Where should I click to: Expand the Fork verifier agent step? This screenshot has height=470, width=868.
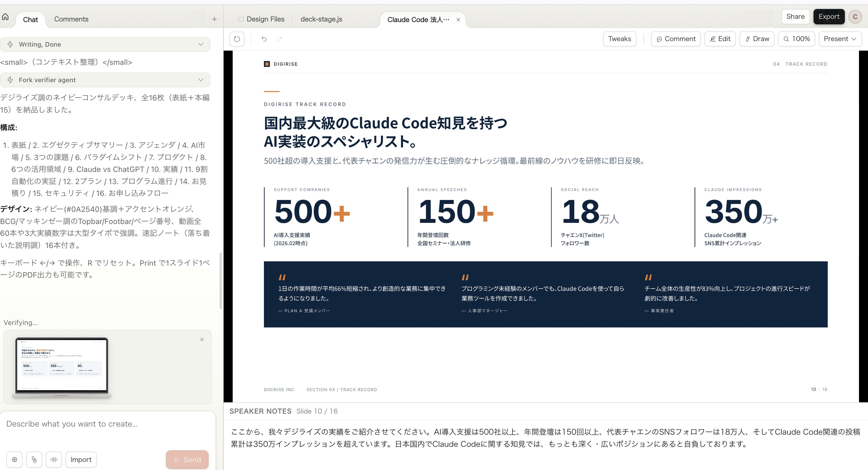[x=105, y=80]
